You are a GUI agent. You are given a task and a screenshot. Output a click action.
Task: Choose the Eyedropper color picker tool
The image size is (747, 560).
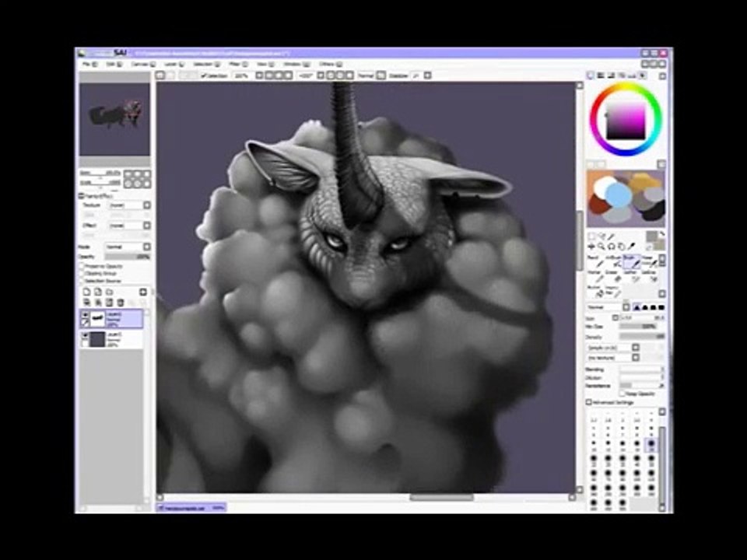pos(632,247)
